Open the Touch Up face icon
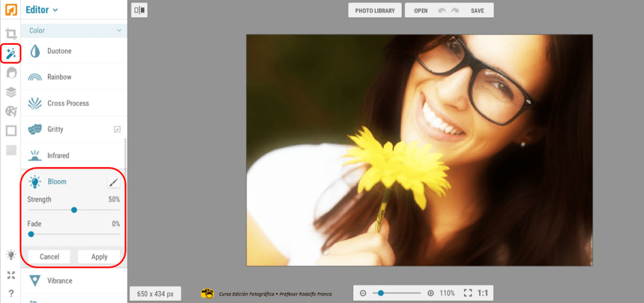Screen dimensions: 644x303 click(x=11, y=73)
